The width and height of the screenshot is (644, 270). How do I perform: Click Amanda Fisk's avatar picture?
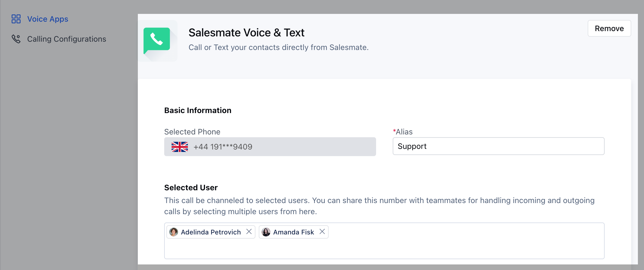pyautogui.click(x=266, y=232)
